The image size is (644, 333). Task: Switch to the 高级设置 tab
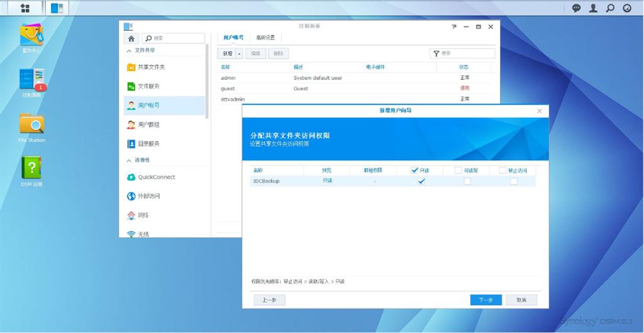pos(265,38)
